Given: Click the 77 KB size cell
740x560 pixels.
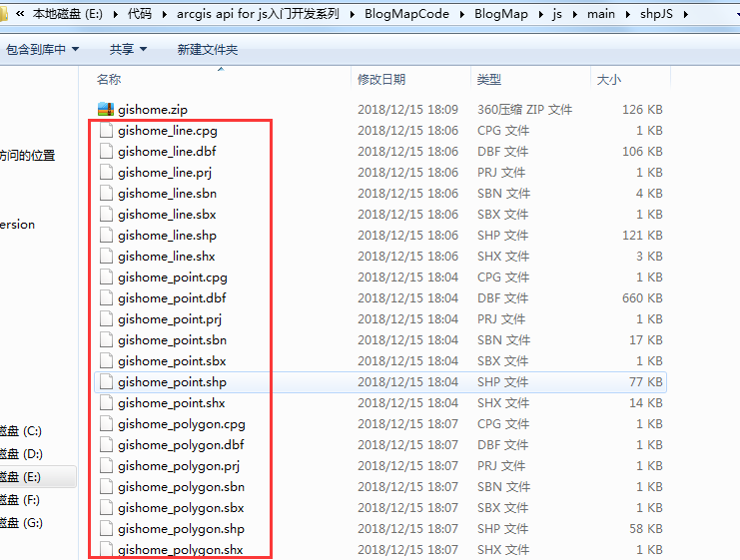Looking at the screenshot, I should (646, 381).
